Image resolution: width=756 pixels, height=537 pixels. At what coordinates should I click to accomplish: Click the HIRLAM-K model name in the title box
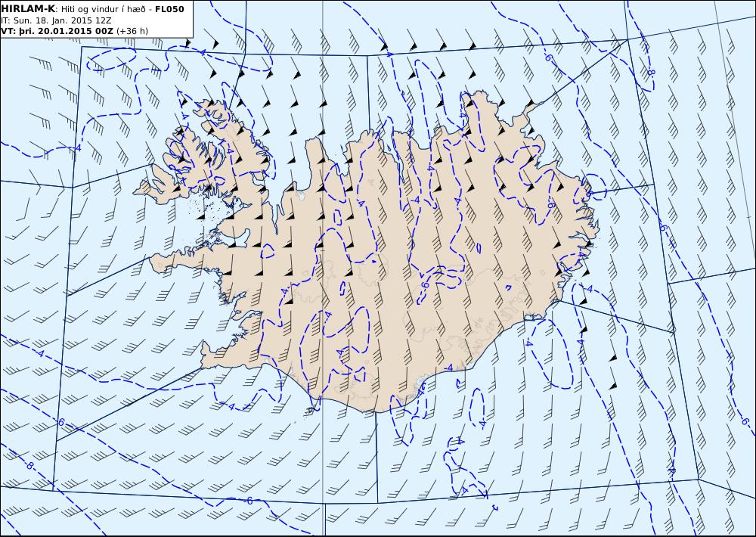28,9
